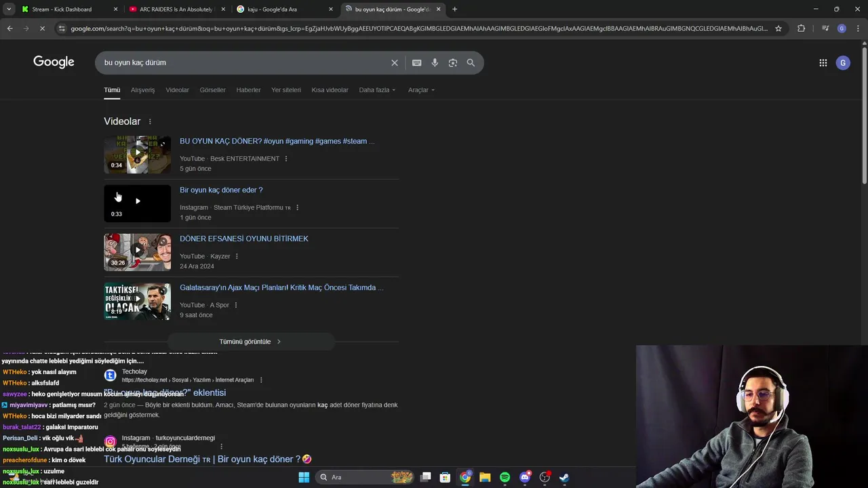Bookmark this page with the star icon
Screen dimensions: 868x488
click(778, 28)
